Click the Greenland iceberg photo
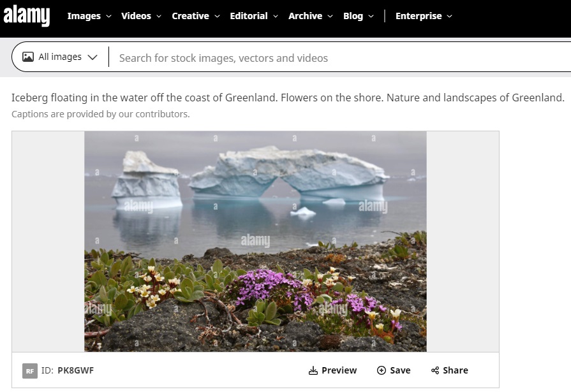The width and height of the screenshot is (571, 392). coord(255,242)
